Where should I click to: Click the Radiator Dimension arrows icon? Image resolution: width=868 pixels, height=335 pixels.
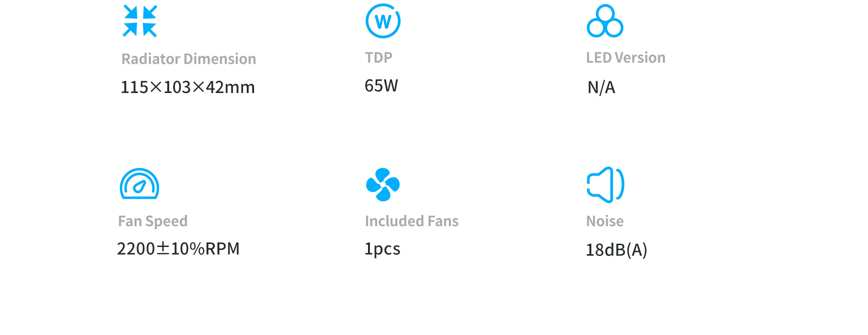pyautogui.click(x=140, y=21)
